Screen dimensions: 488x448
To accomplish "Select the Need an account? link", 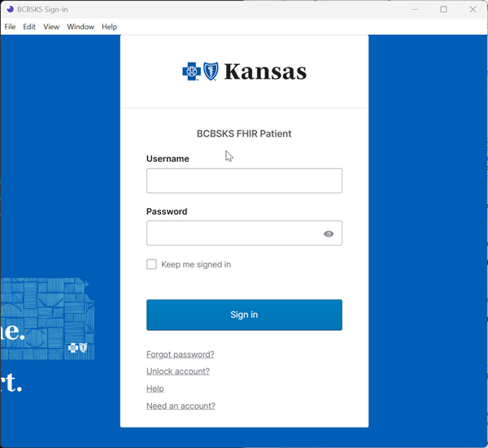I will (x=181, y=406).
